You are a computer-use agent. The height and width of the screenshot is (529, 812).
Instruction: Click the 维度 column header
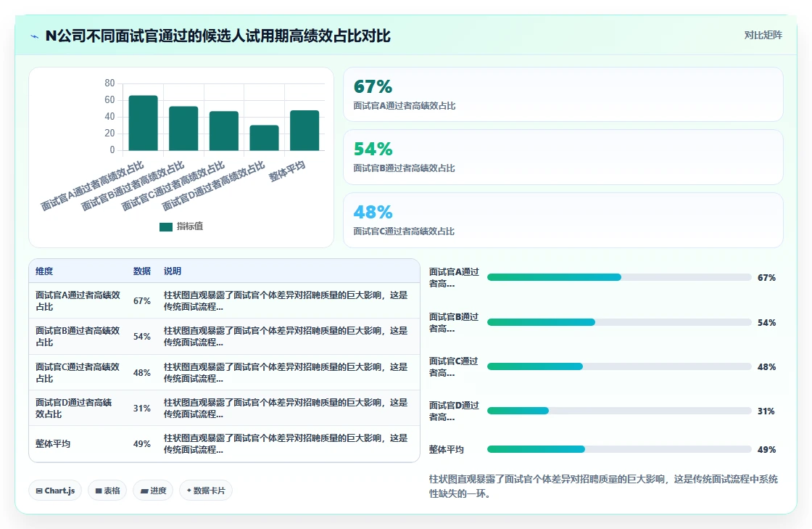44,271
